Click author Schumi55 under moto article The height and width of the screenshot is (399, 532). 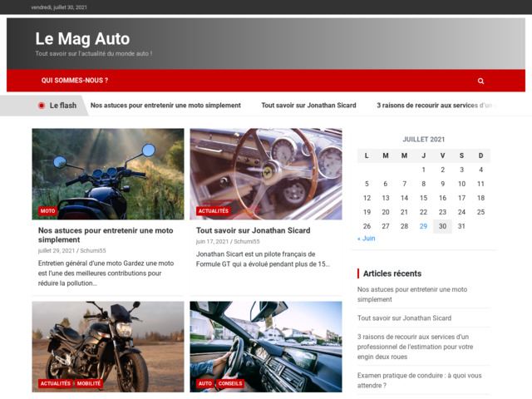(x=93, y=251)
